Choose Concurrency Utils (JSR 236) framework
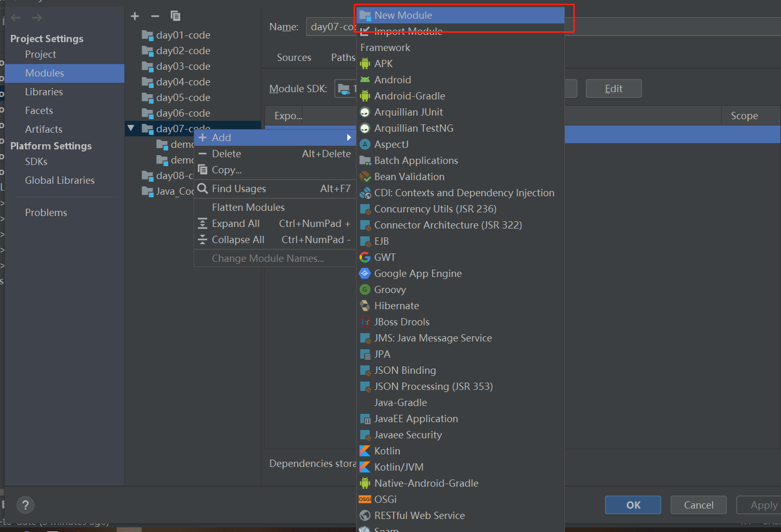The width and height of the screenshot is (781, 532). coord(461,209)
